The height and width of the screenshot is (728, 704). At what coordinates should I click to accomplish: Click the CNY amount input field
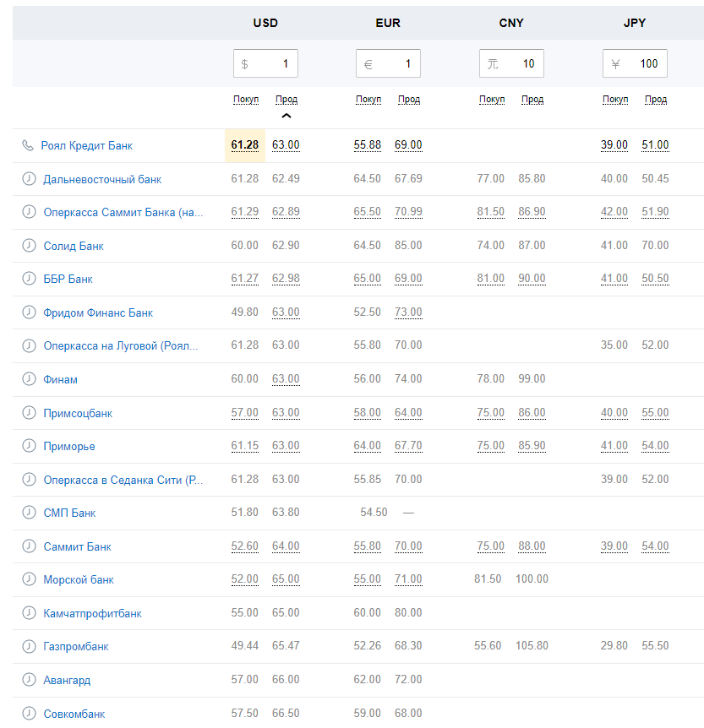[x=511, y=63]
